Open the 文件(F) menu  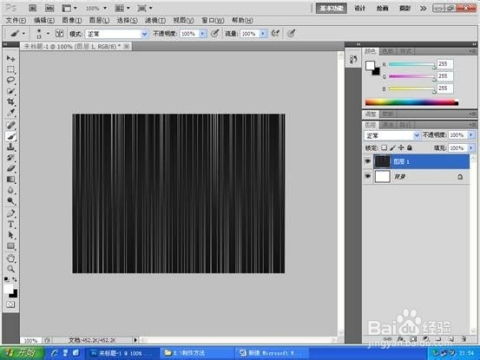coord(16,21)
